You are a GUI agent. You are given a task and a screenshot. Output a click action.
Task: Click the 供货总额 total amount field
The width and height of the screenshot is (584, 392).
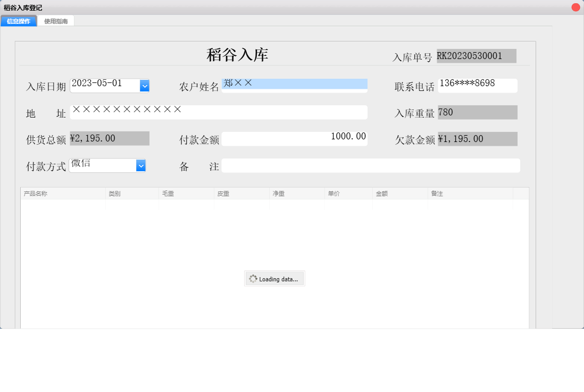pyautogui.click(x=110, y=138)
